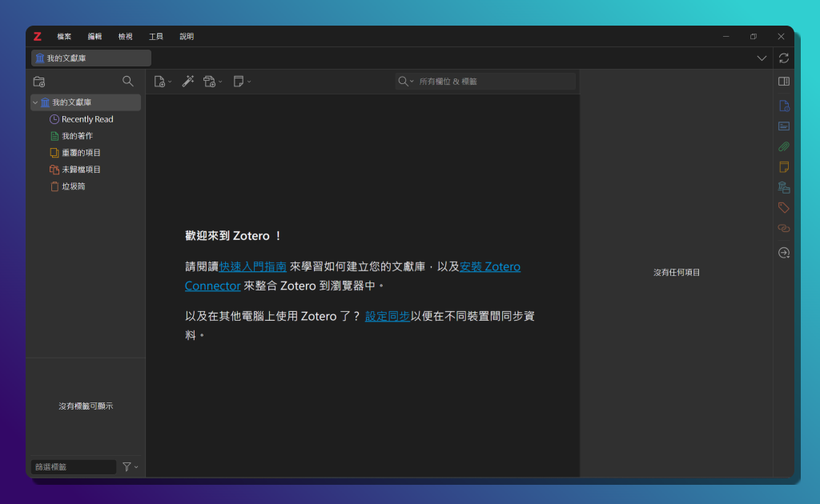Create a new collection via folder icon
This screenshot has height=504, width=820.
pos(39,82)
